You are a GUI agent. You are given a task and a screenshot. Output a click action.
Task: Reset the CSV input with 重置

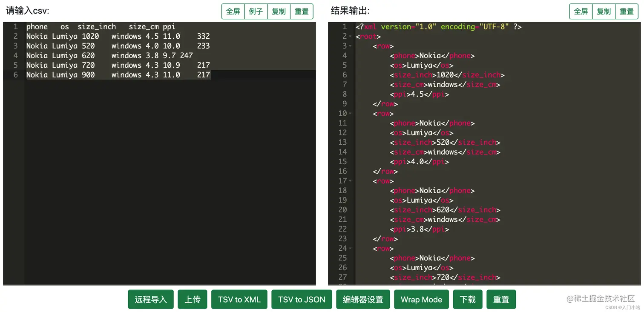coord(302,11)
